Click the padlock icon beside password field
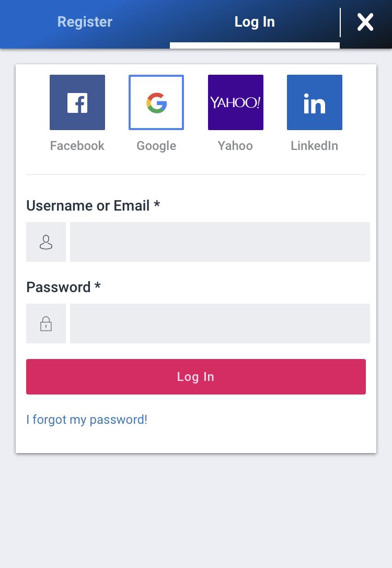392x568 pixels. [46, 323]
